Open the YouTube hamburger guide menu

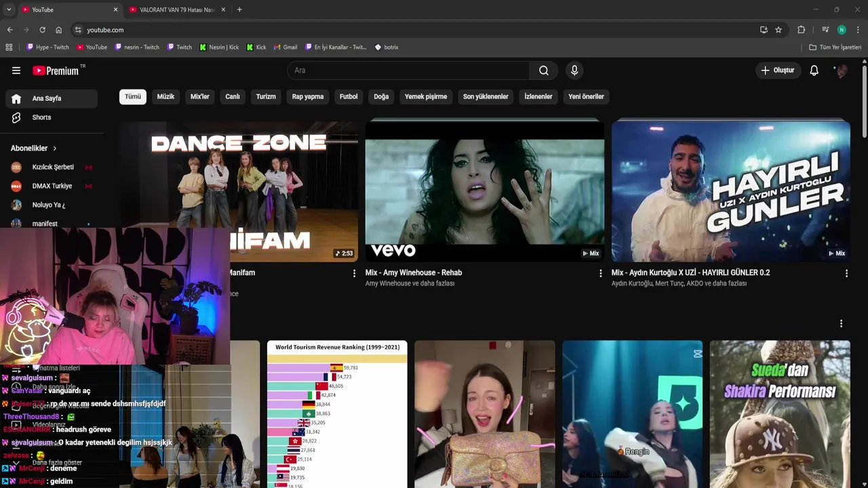click(x=16, y=70)
